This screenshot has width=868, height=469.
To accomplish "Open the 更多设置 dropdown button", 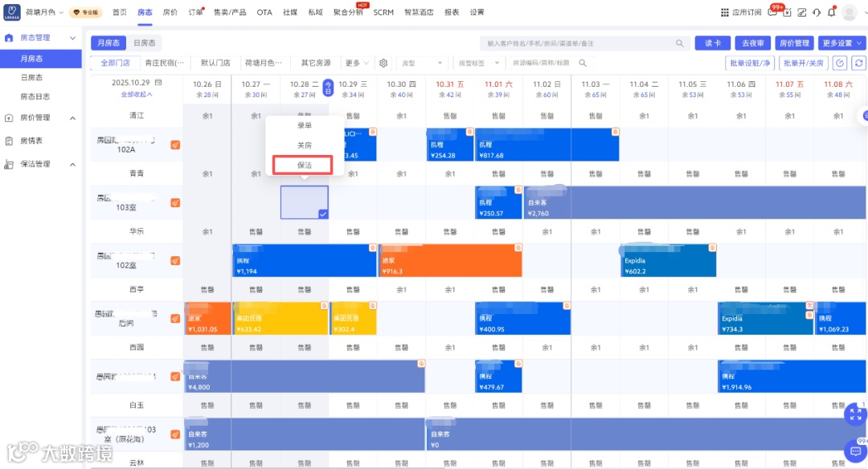I will (841, 43).
